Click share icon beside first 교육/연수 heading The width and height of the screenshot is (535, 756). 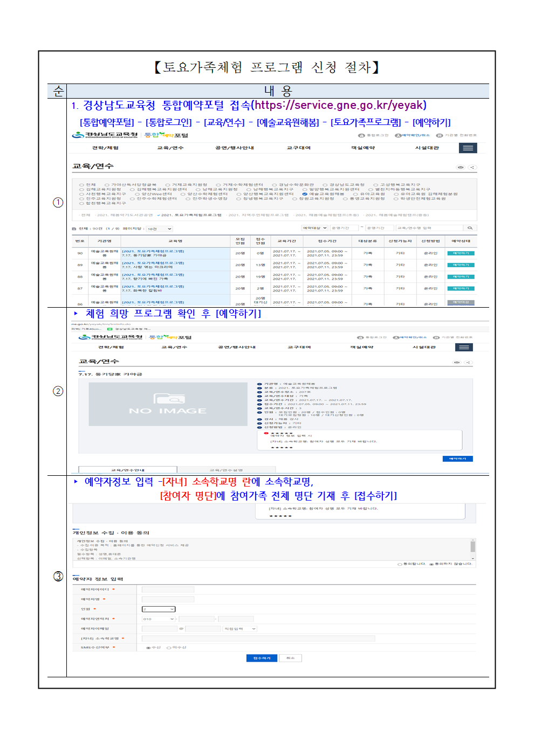(x=471, y=167)
